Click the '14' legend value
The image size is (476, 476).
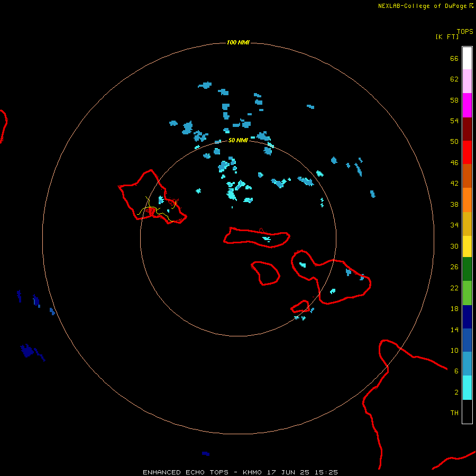point(454,329)
